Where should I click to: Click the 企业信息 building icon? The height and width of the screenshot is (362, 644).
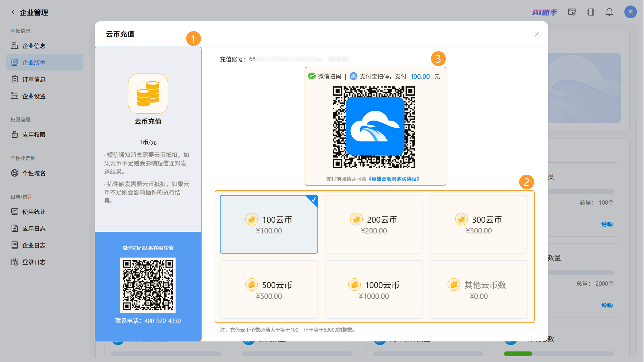coord(15,46)
